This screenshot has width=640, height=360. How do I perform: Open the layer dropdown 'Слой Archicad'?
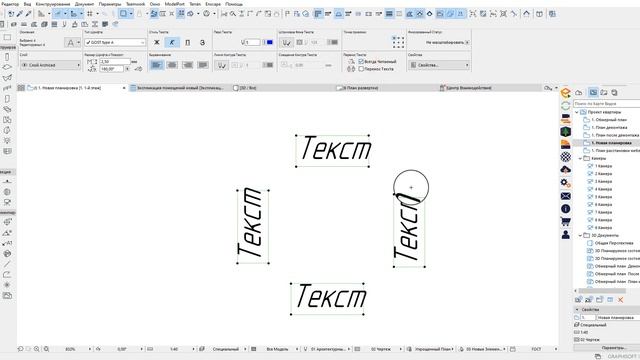tap(51, 65)
